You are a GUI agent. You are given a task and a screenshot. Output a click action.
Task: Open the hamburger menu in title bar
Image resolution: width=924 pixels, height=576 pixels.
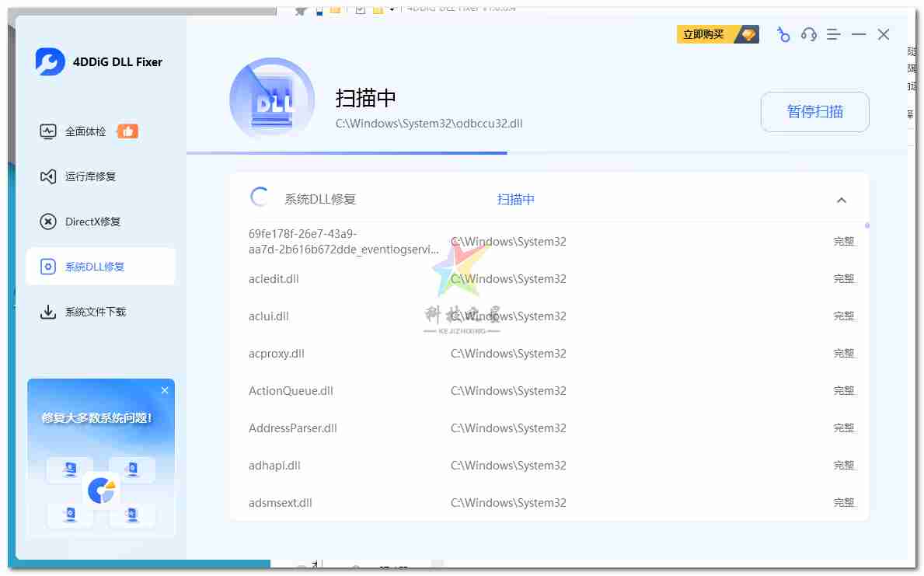[x=833, y=34]
